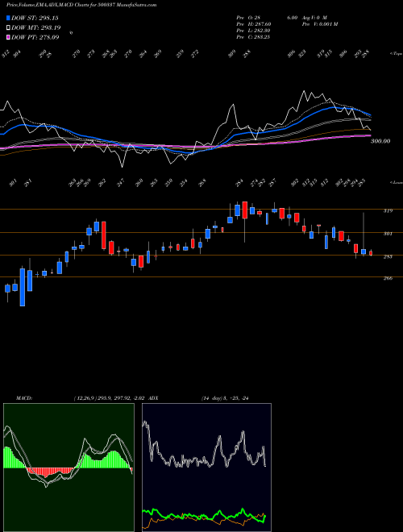The width and height of the screenshot is (403, 532).
Task: Click the 'DOW MT: 293.19' label
Action: 35,27
